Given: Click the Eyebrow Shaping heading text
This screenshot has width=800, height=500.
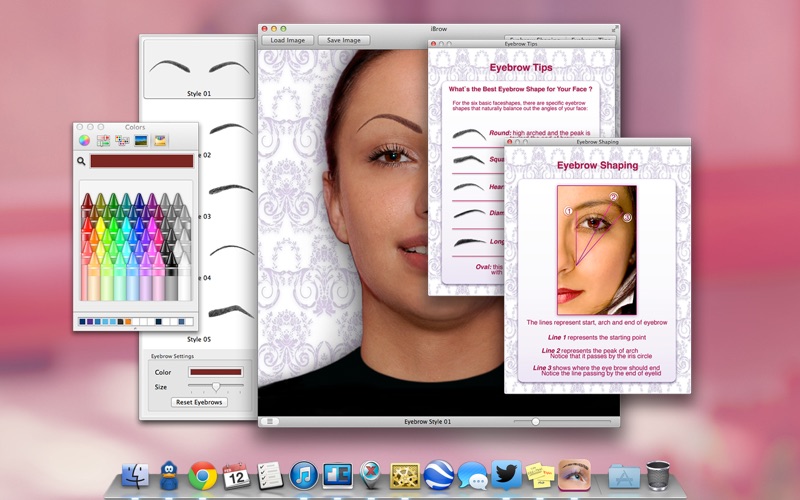Looking at the screenshot, I should [597, 165].
